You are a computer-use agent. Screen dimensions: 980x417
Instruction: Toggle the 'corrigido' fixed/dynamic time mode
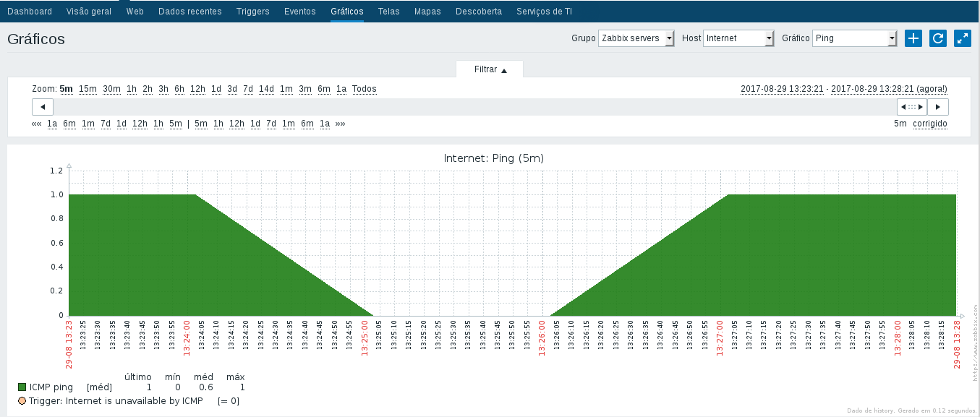[929, 124]
